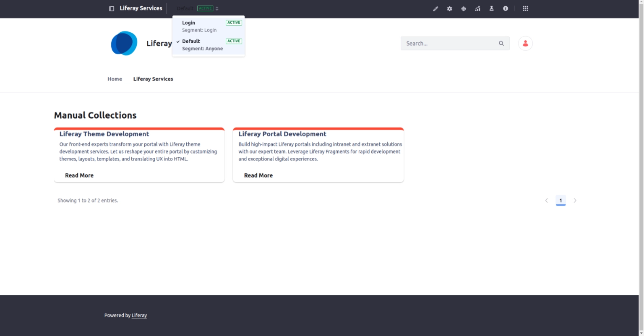The width and height of the screenshot is (644, 336).
Task: Click the Liferay logo image
Action: 124,43
